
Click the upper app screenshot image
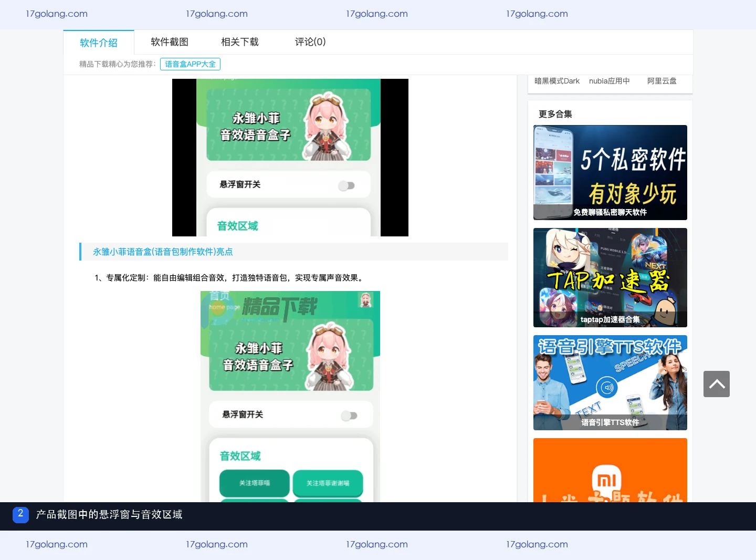pos(290,158)
